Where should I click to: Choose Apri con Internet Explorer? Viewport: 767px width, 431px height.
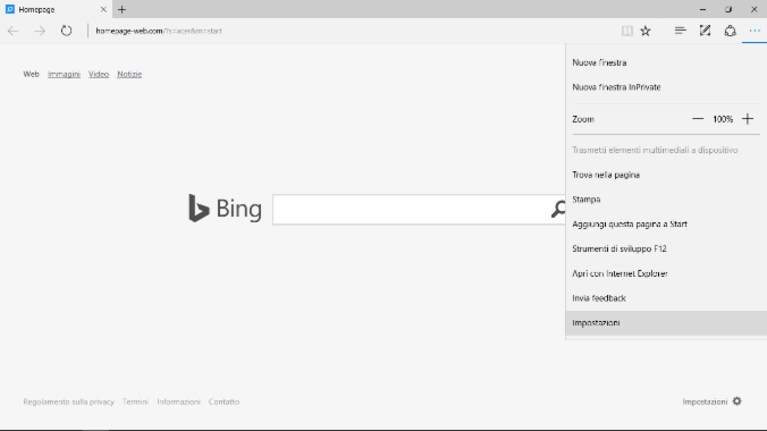click(666, 273)
